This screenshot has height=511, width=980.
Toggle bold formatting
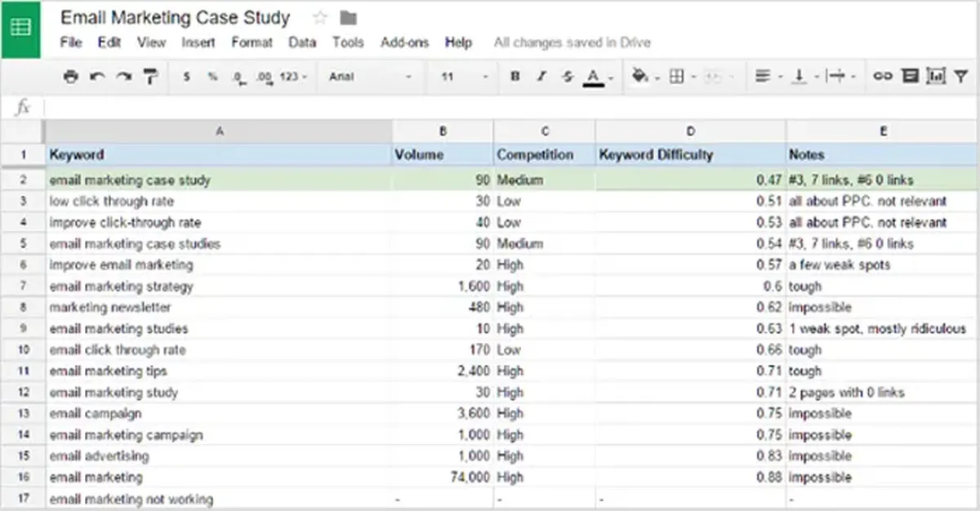point(514,76)
